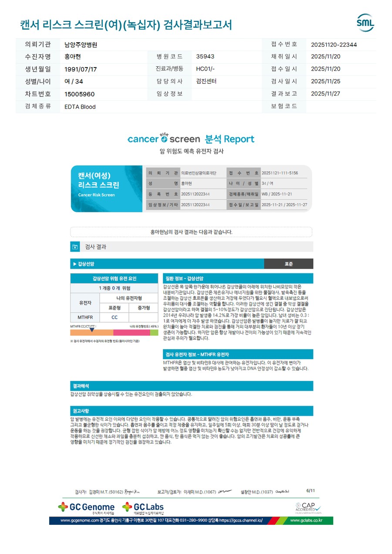Viewport: 392px width, 554px height.
Task: Select the 질환 정보 - 갑상선 header
Action: [x=238, y=278]
